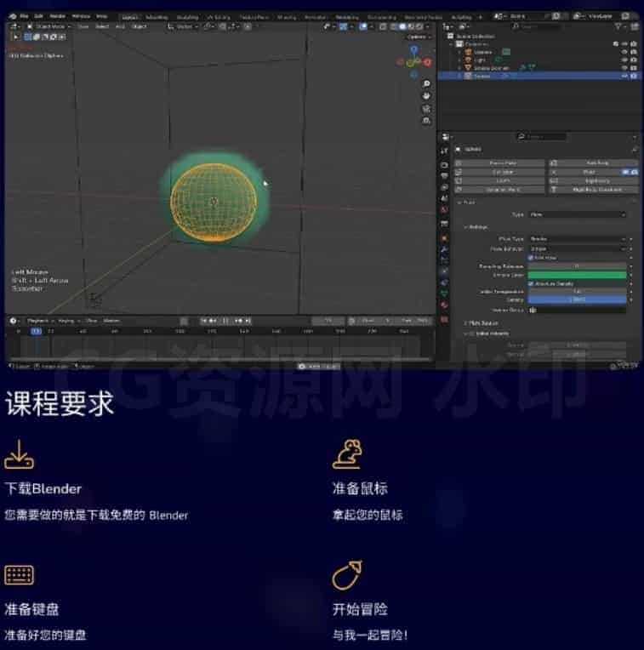The image size is (644, 650).
Task: Open the Flow Behavior dropdown
Action: [578, 248]
